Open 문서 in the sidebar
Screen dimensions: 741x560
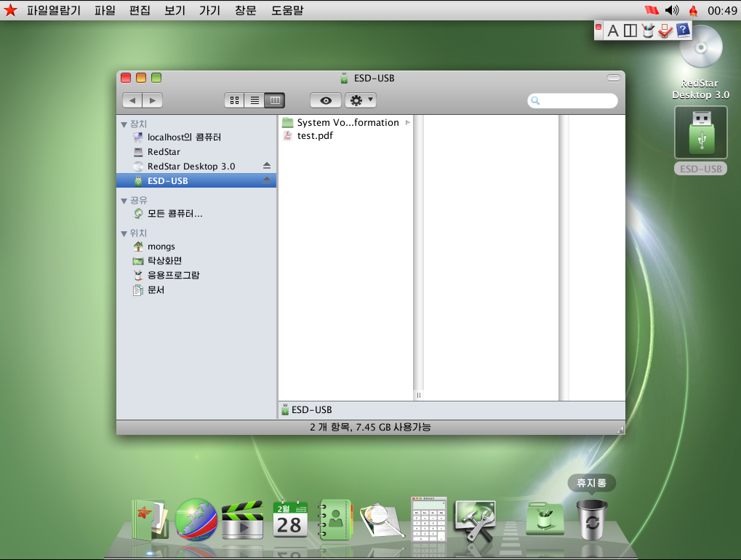tap(196, 289)
